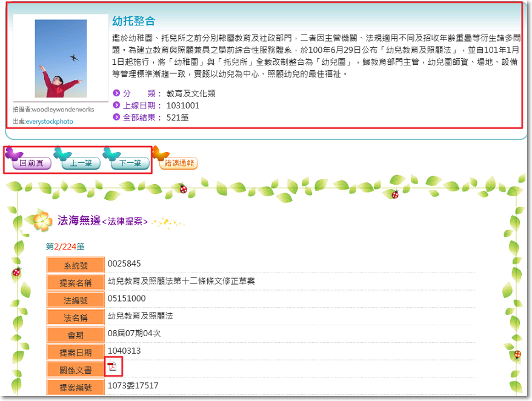Viewport: 532px width, 401px height.
Task: Report an error via 錯誤通報
Action: click(178, 164)
